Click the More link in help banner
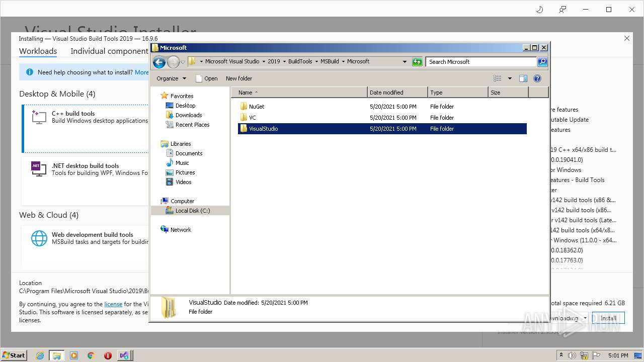644x362 pixels. [x=141, y=72]
